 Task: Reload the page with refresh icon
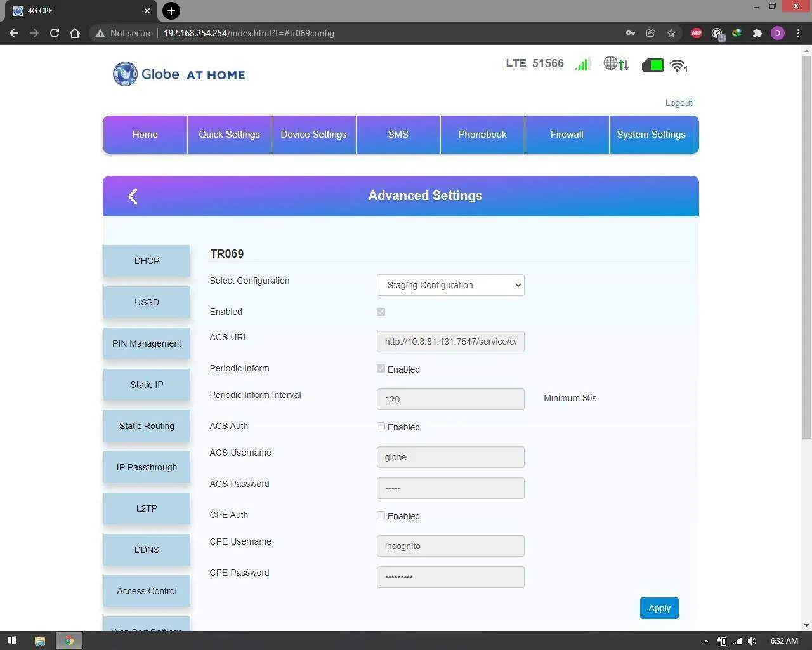[55, 33]
